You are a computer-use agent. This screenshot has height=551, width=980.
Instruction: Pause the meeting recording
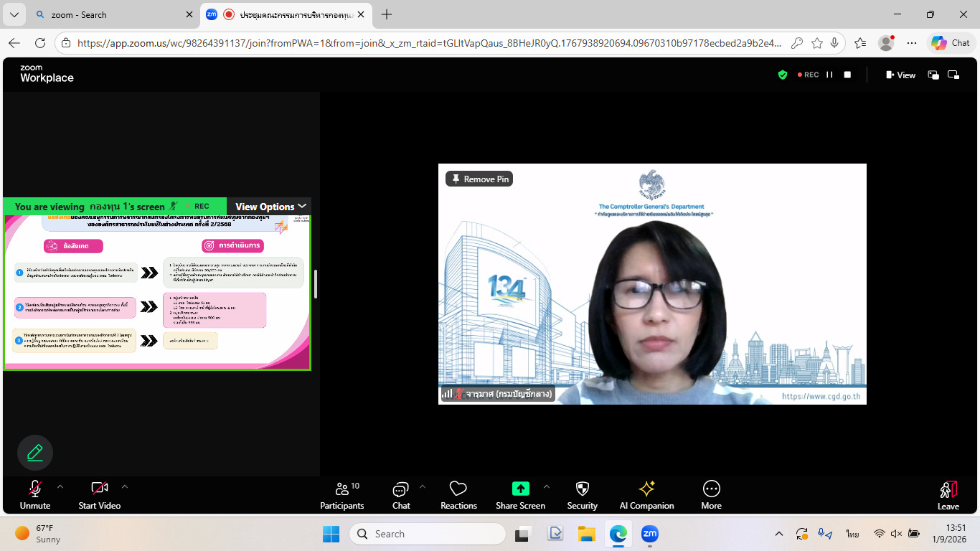[x=829, y=75]
